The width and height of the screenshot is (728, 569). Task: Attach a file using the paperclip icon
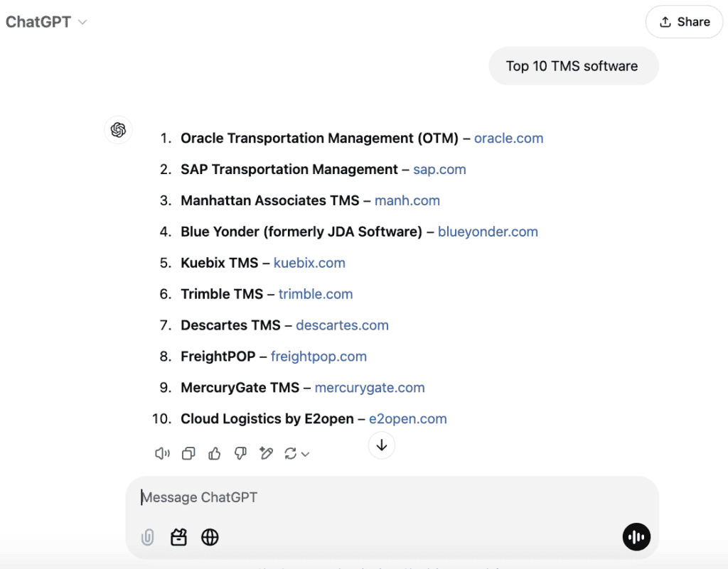(148, 538)
